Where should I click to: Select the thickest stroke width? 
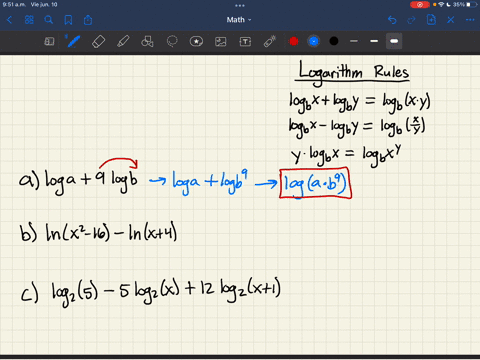click(394, 41)
